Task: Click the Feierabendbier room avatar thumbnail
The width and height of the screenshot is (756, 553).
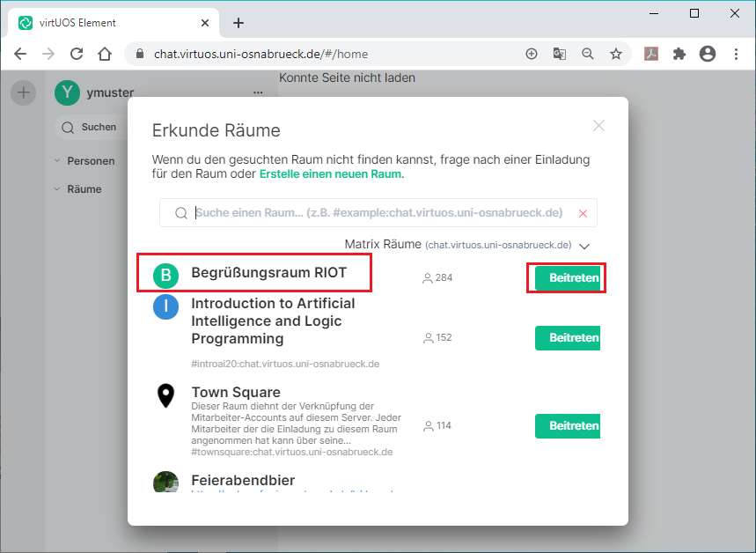Action: (165, 482)
